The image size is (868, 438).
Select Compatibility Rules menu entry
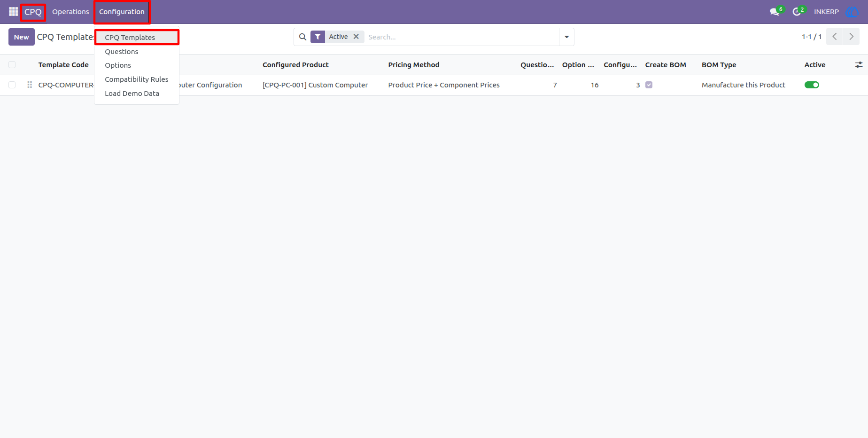[x=137, y=79]
